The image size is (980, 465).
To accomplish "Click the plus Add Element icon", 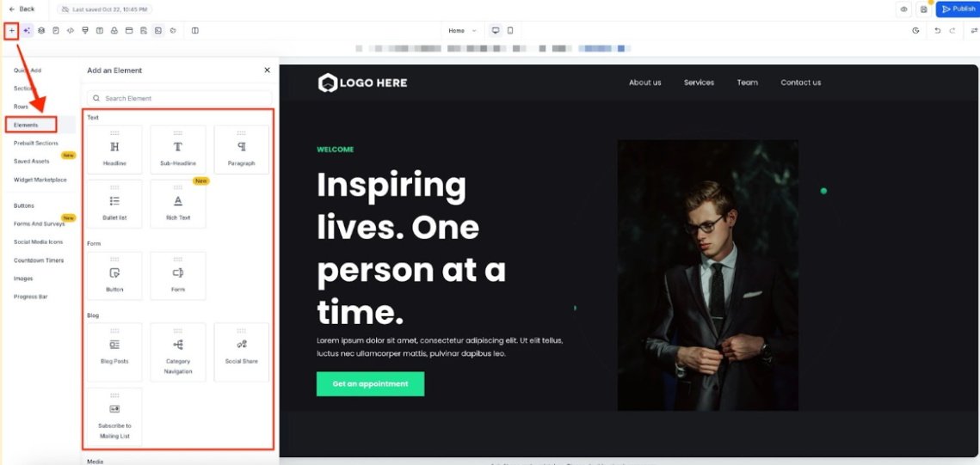I will click(x=11, y=31).
